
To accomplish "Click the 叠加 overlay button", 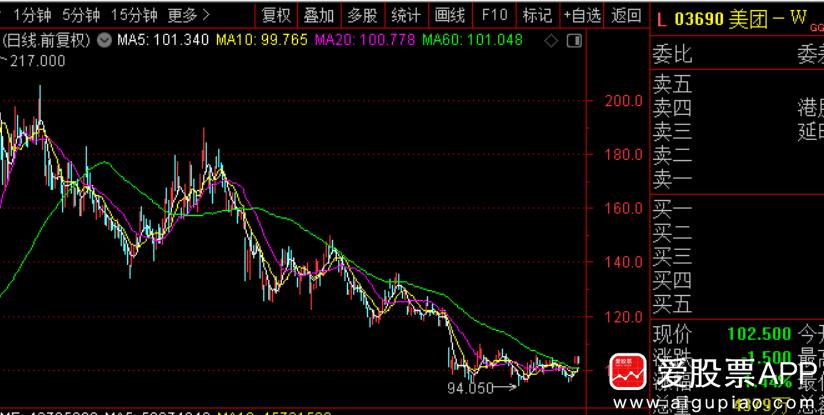I will point(318,16).
